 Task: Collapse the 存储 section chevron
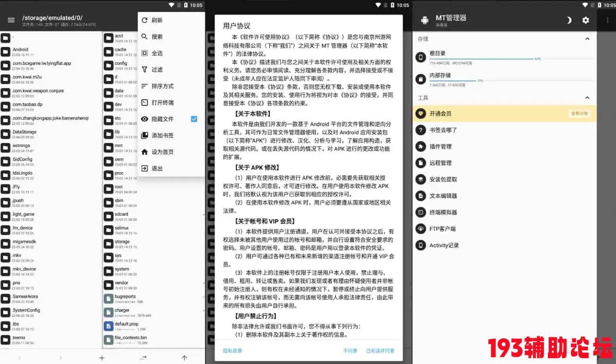tap(587, 39)
